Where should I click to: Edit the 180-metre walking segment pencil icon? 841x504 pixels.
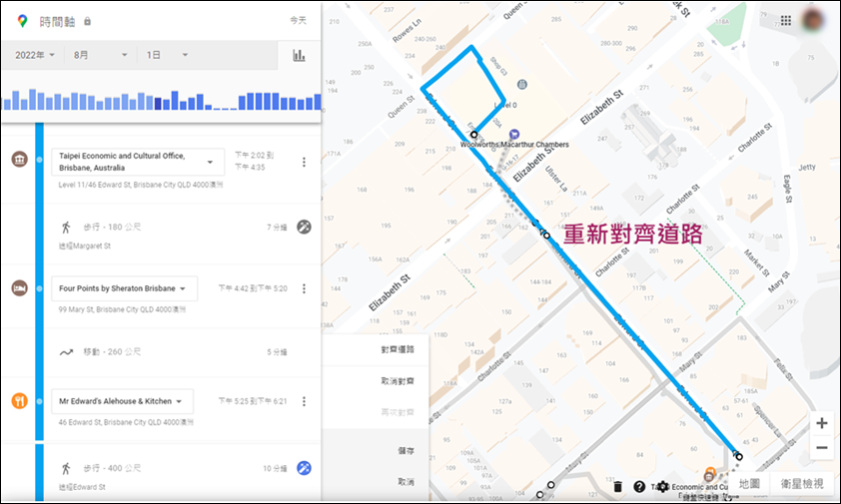pos(304,227)
